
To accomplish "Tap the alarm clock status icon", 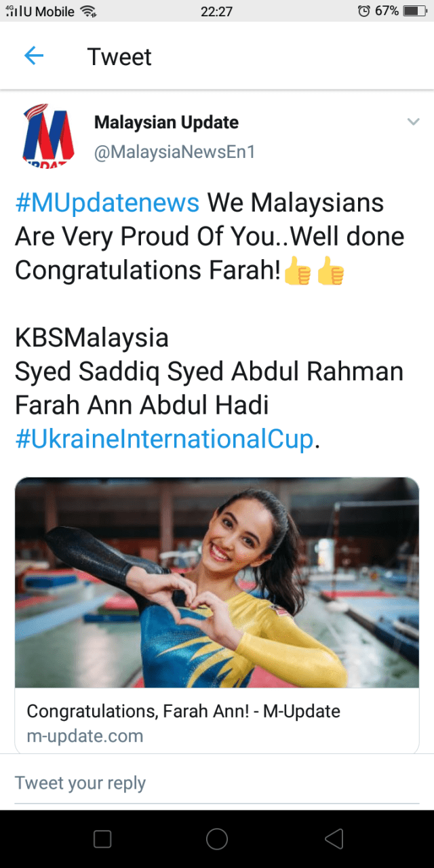I will 364,11.
